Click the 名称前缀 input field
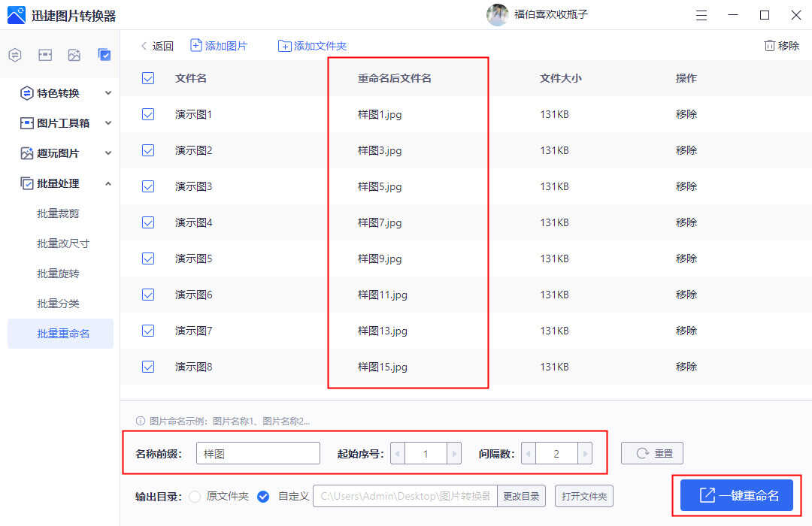This screenshot has width=812, height=526. [258, 454]
